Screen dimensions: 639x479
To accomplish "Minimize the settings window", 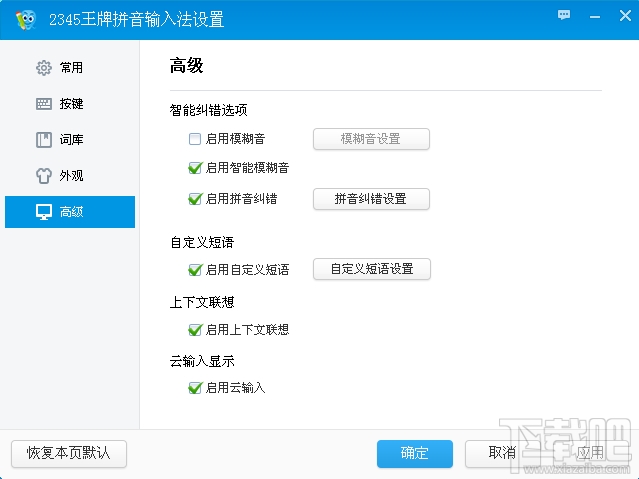I will pyautogui.click(x=595, y=17).
